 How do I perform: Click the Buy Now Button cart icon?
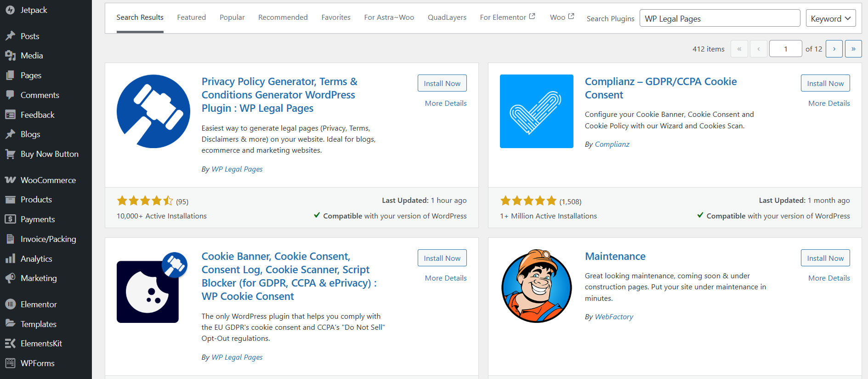point(10,154)
